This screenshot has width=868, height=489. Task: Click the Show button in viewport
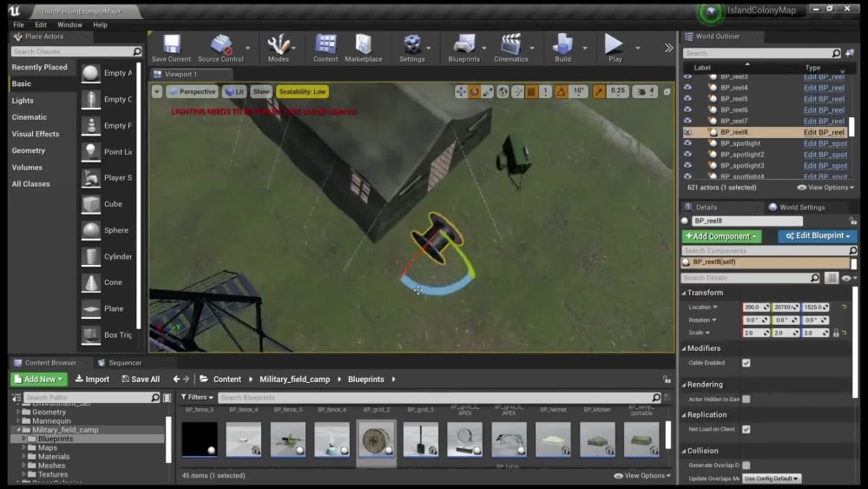click(x=261, y=91)
